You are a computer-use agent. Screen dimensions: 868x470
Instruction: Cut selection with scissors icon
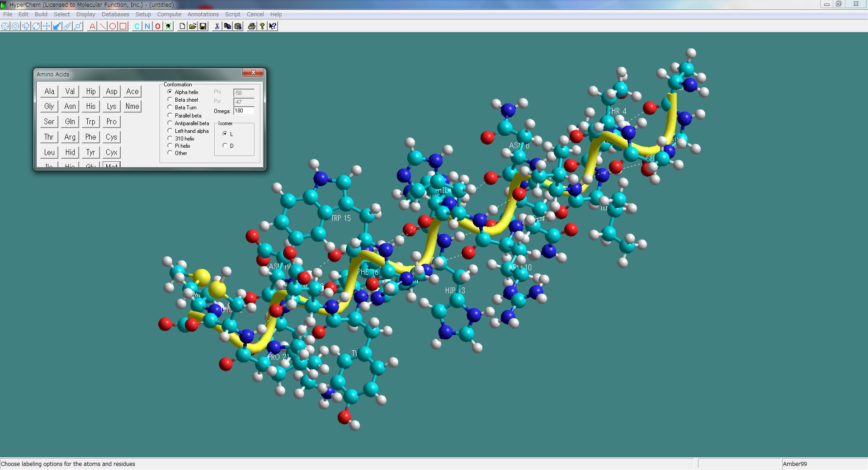[217, 26]
